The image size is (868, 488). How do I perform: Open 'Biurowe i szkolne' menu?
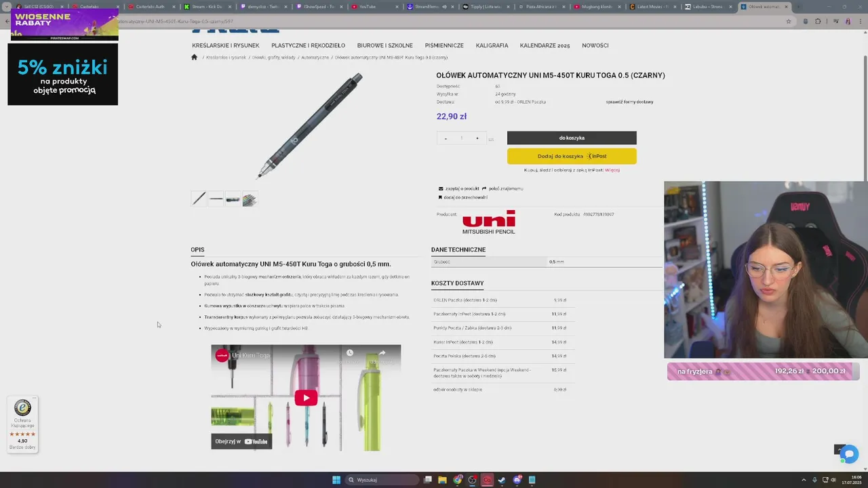pos(385,45)
